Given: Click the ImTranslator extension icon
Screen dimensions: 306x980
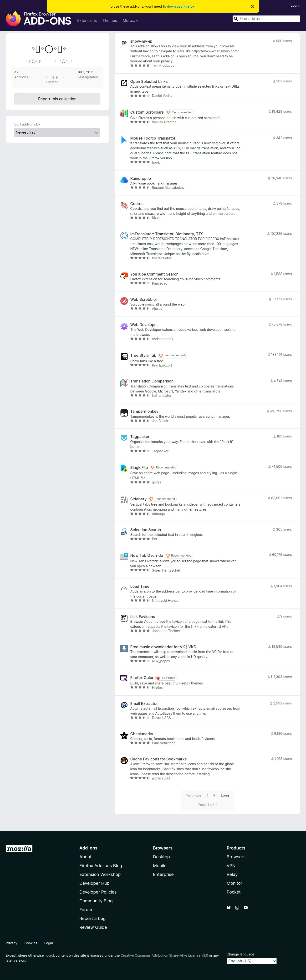Looking at the screenshot, I should click(x=124, y=236).
